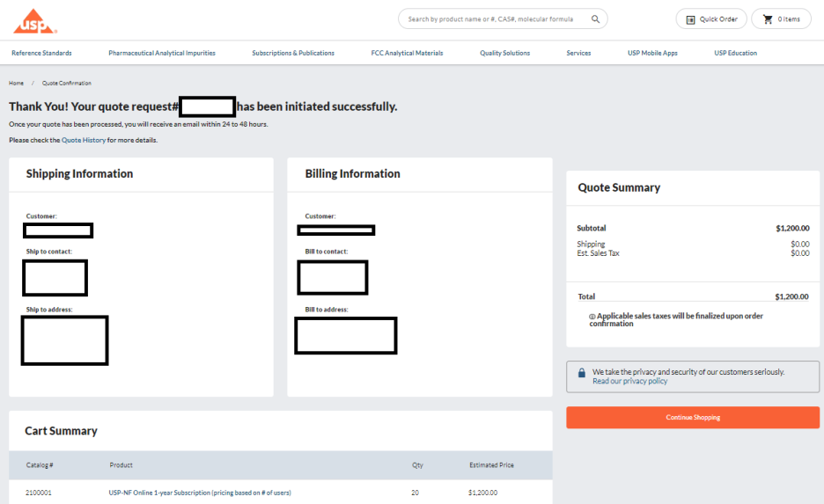Click the shopping cart icon
Screen dimensions: 824x504
[x=768, y=18]
